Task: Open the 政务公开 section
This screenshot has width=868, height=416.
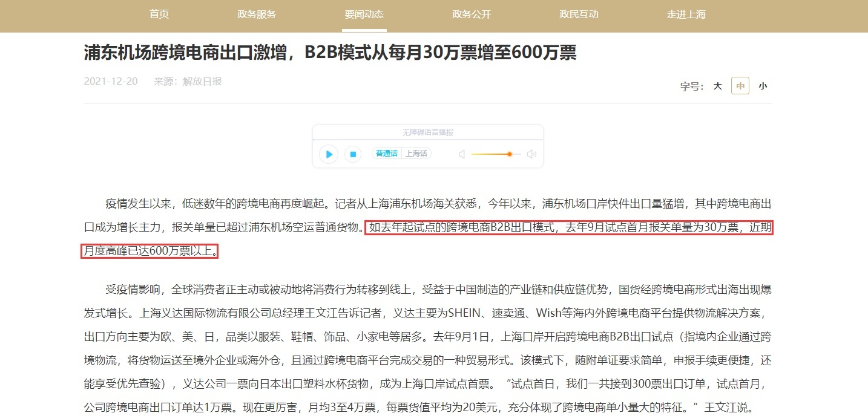Action: pos(472,15)
